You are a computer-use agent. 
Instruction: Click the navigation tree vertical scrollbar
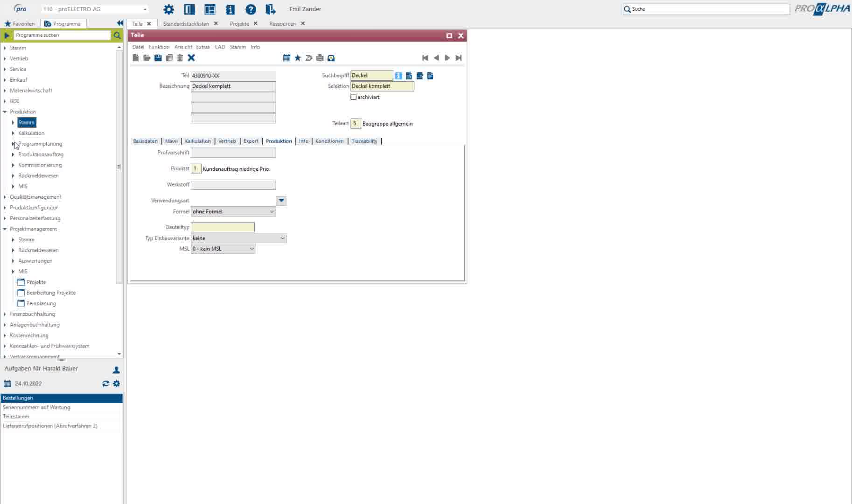[x=119, y=166]
